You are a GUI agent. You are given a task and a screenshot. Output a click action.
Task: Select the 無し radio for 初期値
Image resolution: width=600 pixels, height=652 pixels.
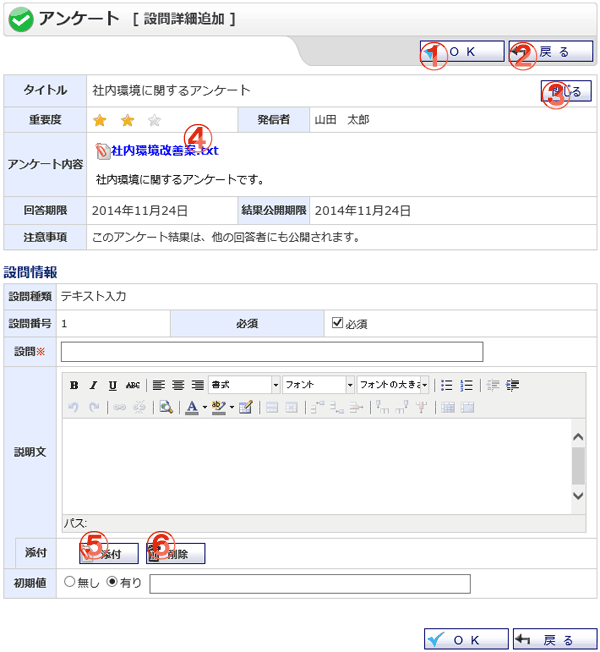69,582
